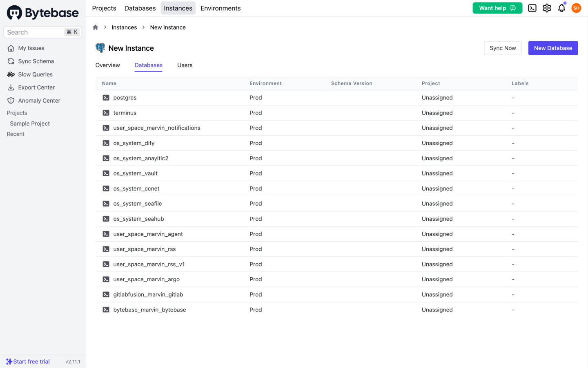
Task: Click the SQL editor icon beside postgres
Action: pyautogui.click(x=106, y=98)
